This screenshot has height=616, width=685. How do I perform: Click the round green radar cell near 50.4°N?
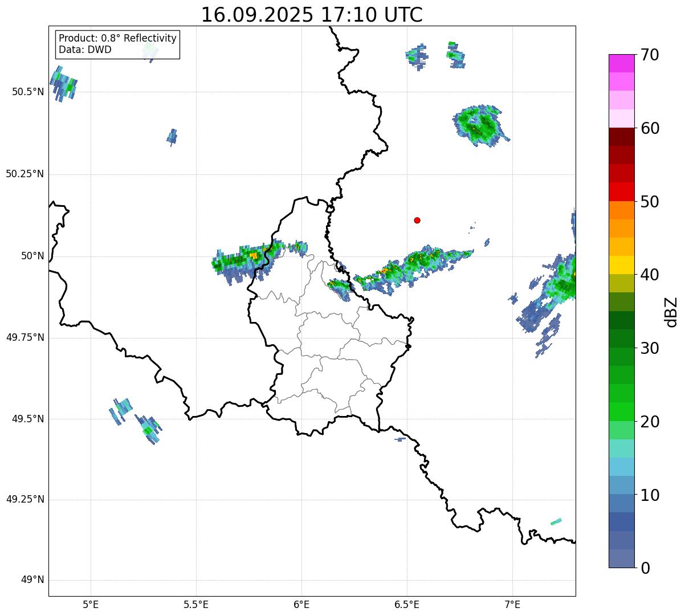[x=480, y=125]
